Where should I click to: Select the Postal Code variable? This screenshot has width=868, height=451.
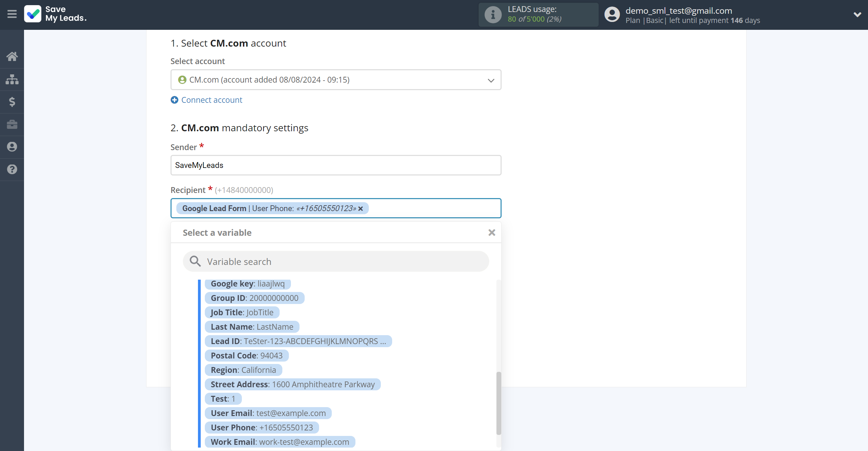(247, 356)
